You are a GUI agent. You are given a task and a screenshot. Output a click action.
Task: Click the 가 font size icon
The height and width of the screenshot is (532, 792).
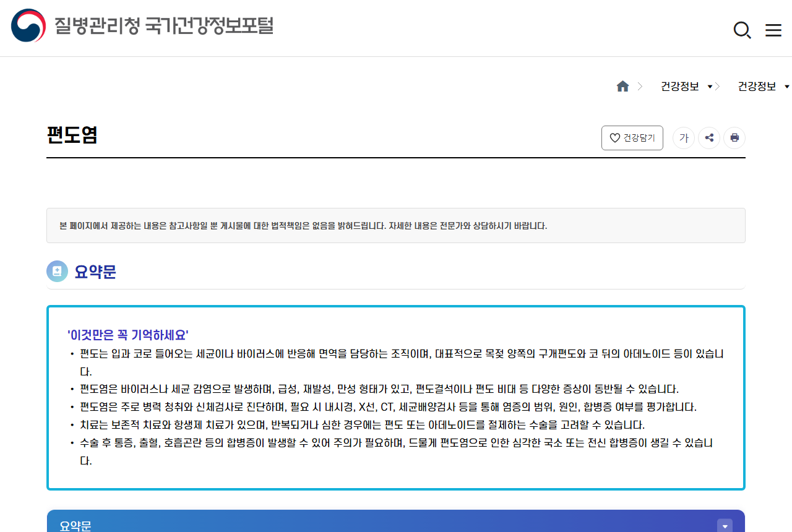point(684,138)
